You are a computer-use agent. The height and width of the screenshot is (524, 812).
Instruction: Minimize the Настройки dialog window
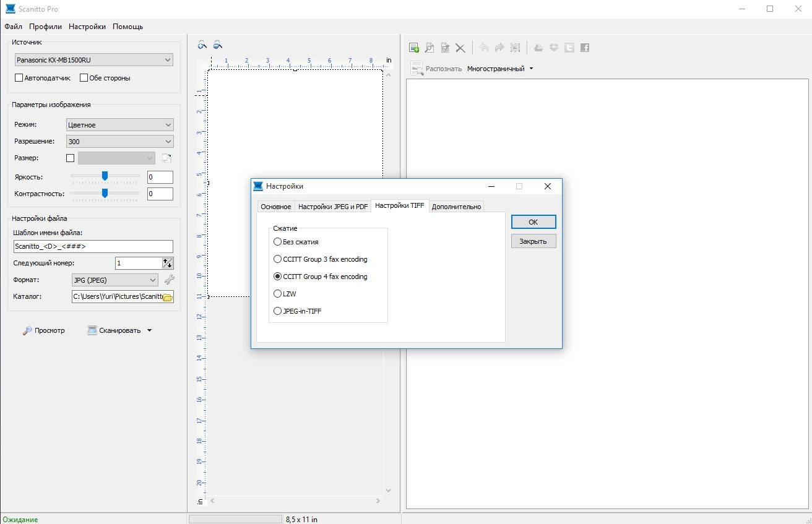(x=491, y=186)
